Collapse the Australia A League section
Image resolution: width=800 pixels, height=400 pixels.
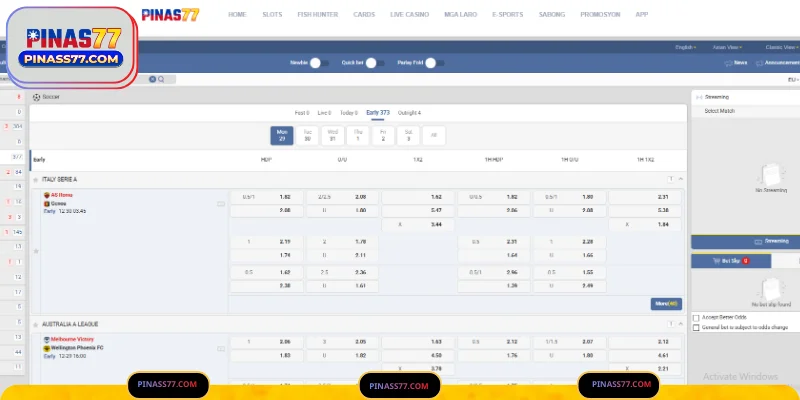(x=681, y=324)
